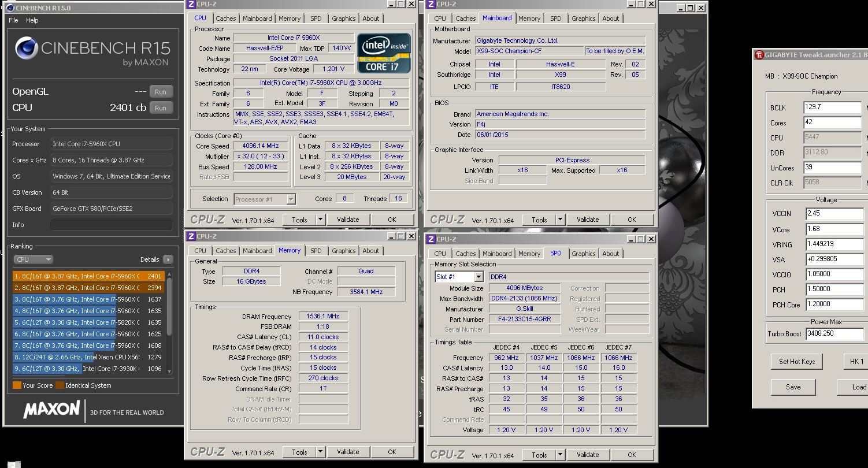Image resolution: width=868 pixels, height=468 pixels.
Task: Click Cores multiplier field in TweakLauncher
Action: point(832,122)
